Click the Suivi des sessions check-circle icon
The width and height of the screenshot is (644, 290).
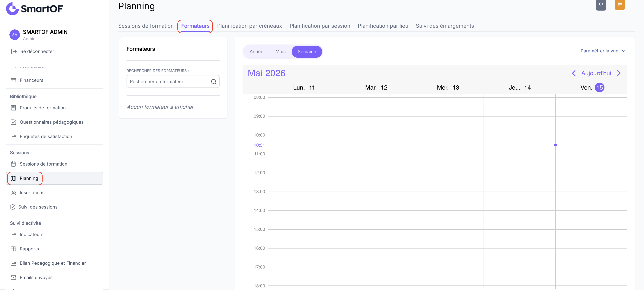point(12,207)
